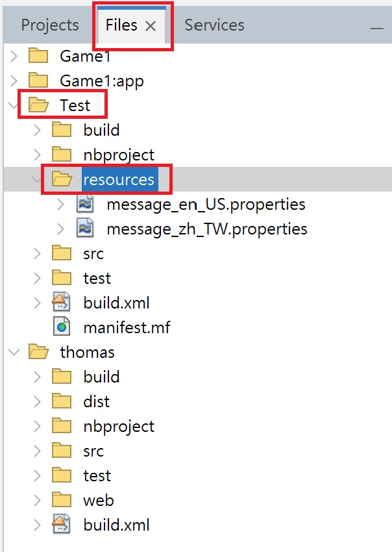392x552 pixels.
Task: Select the src folder under thomas
Action: pos(93,451)
